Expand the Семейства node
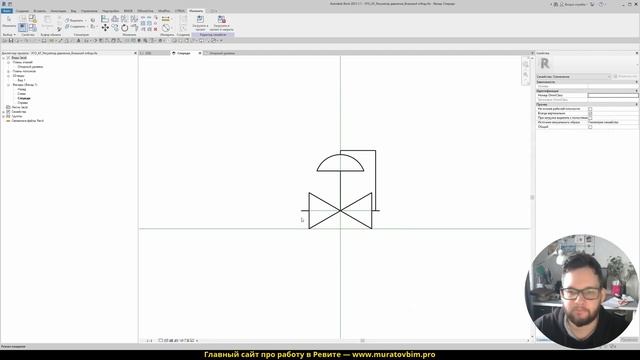This screenshot has width=640, height=360. coord(4,112)
